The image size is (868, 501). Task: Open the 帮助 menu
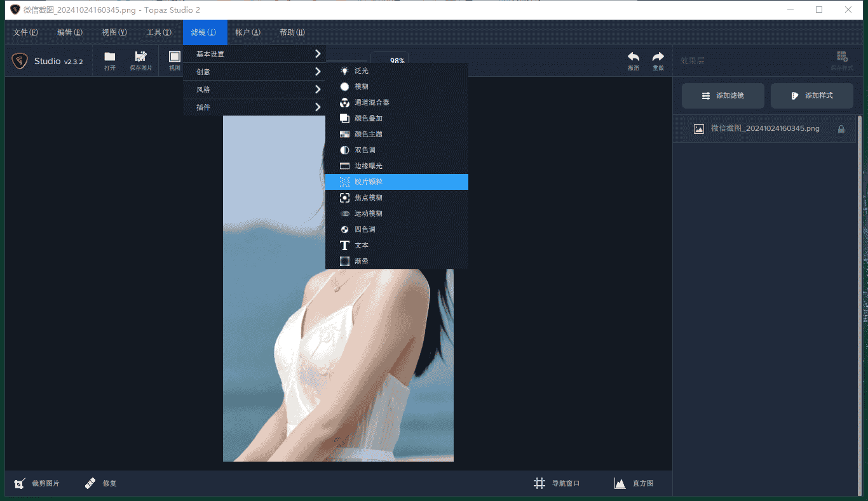(x=291, y=32)
